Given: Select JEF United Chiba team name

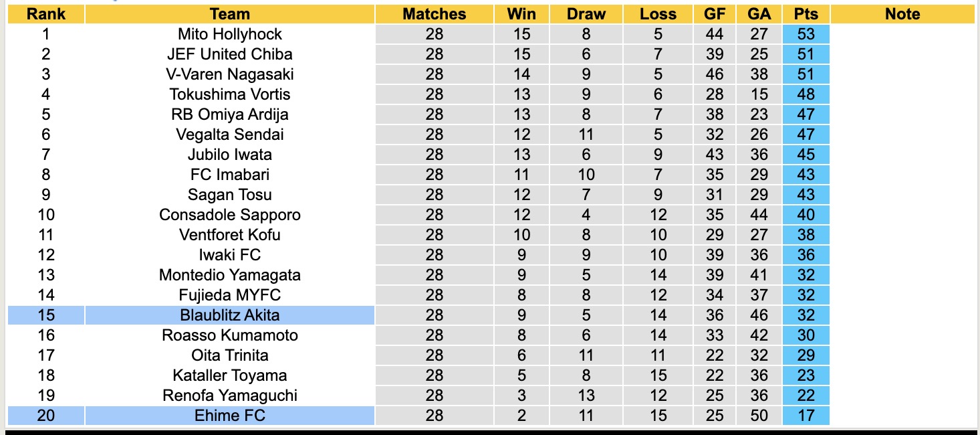Looking at the screenshot, I should coord(229,54).
